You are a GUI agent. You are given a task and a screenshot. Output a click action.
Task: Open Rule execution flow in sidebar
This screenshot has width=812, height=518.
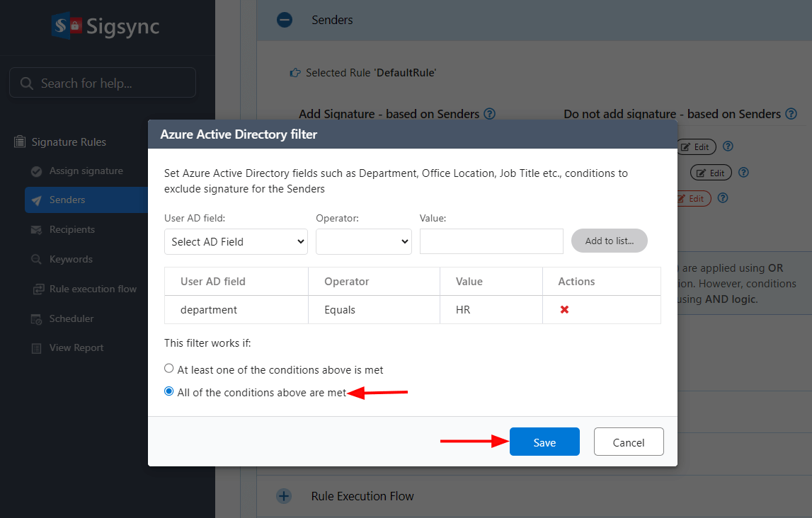click(x=92, y=289)
